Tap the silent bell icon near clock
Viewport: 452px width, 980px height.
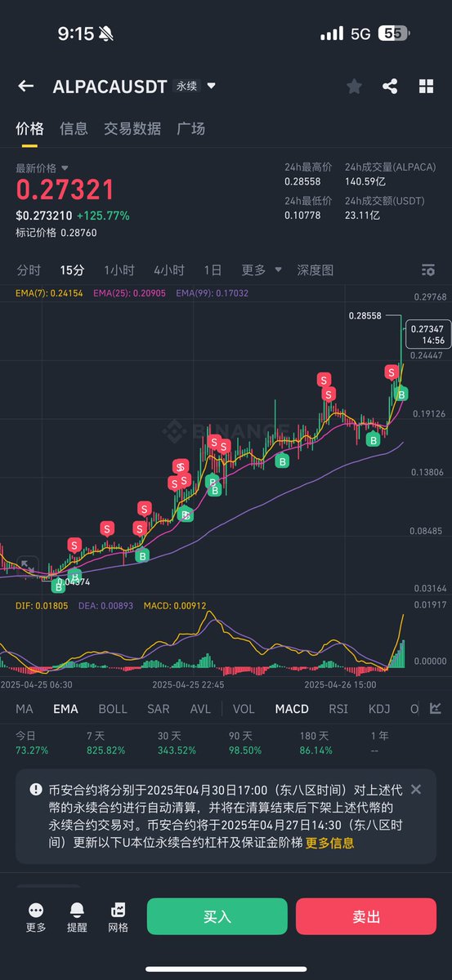[x=106, y=33]
